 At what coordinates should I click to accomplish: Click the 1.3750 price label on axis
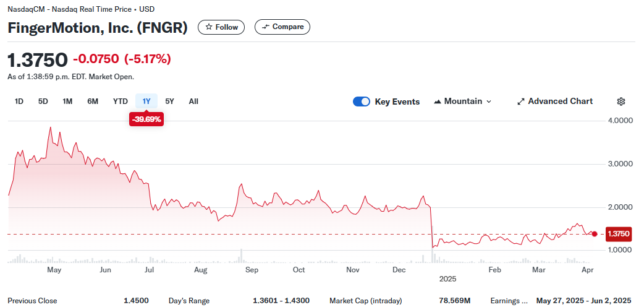click(618, 234)
